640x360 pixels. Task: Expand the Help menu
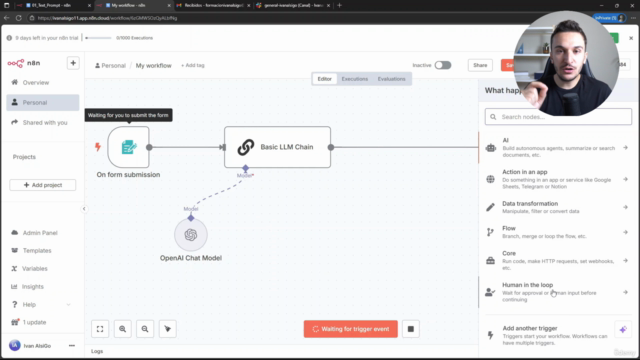[42, 304]
